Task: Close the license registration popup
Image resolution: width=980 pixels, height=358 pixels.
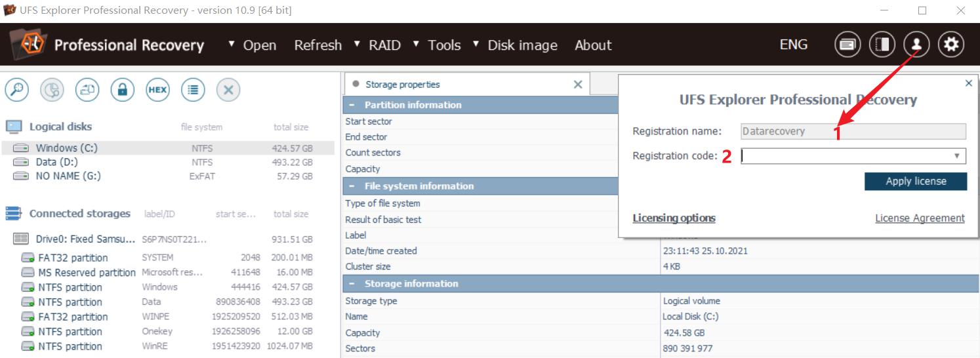Action: [969, 83]
